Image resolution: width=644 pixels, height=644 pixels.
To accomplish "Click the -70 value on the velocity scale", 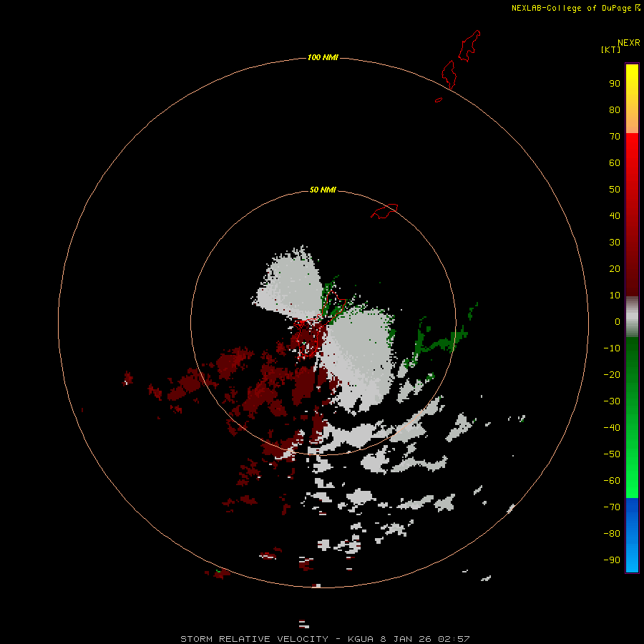I will pyautogui.click(x=612, y=507).
